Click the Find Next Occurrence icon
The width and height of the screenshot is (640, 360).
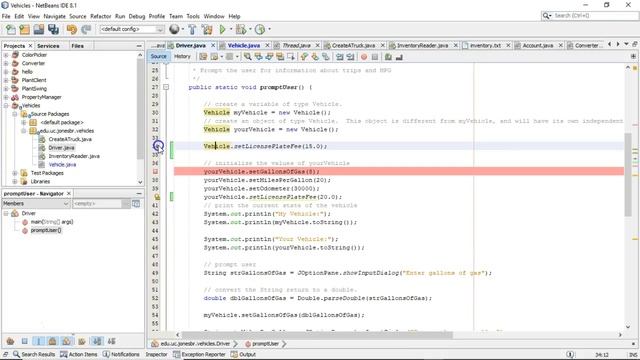tap(269, 57)
